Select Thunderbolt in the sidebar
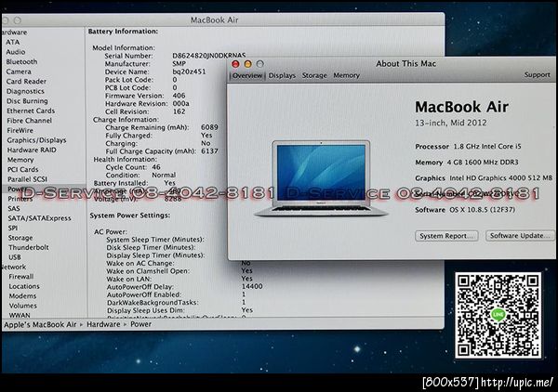The image size is (558, 392). pos(29,247)
